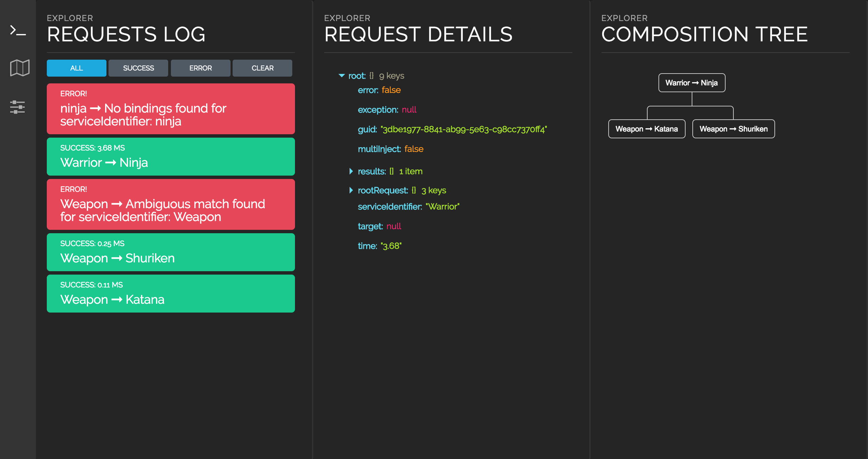Click the guid value string
Image resolution: width=868 pixels, height=459 pixels.
(x=463, y=129)
